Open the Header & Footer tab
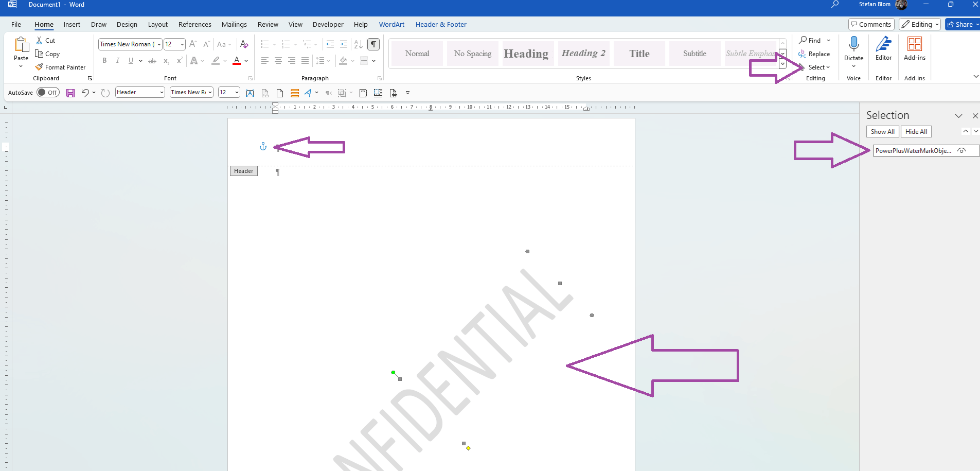The width and height of the screenshot is (980, 471). point(441,24)
